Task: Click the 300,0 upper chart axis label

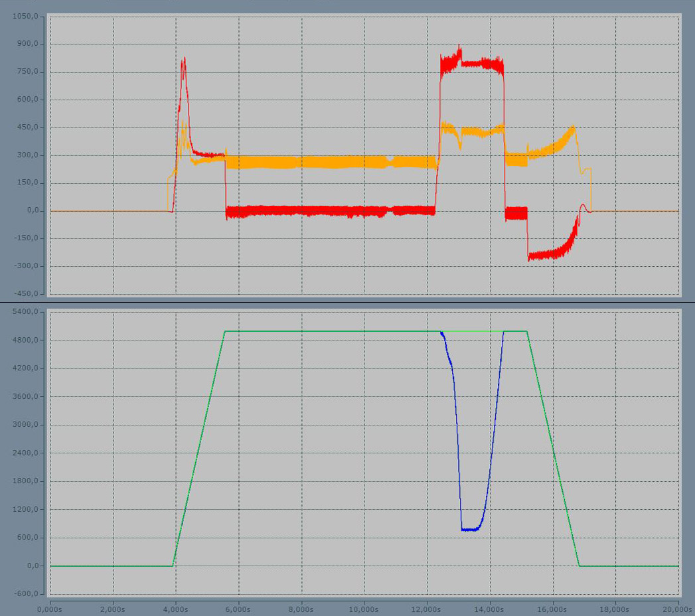Action: [28, 155]
